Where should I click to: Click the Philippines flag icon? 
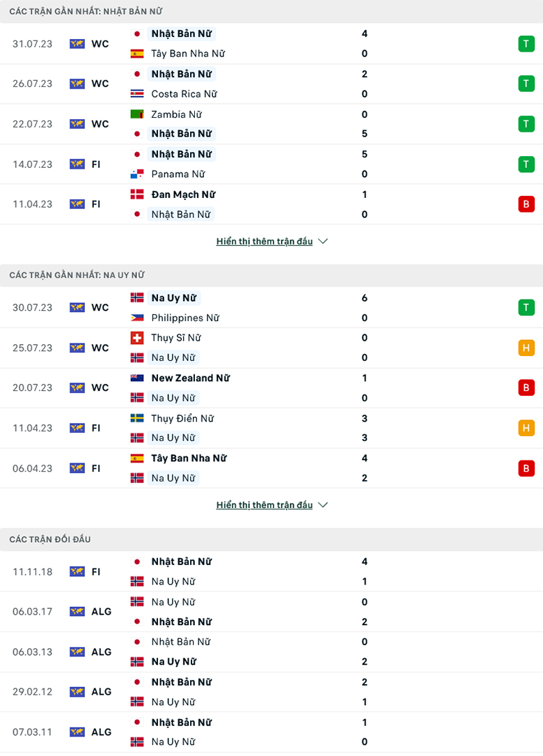pyautogui.click(x=137, y=318)
